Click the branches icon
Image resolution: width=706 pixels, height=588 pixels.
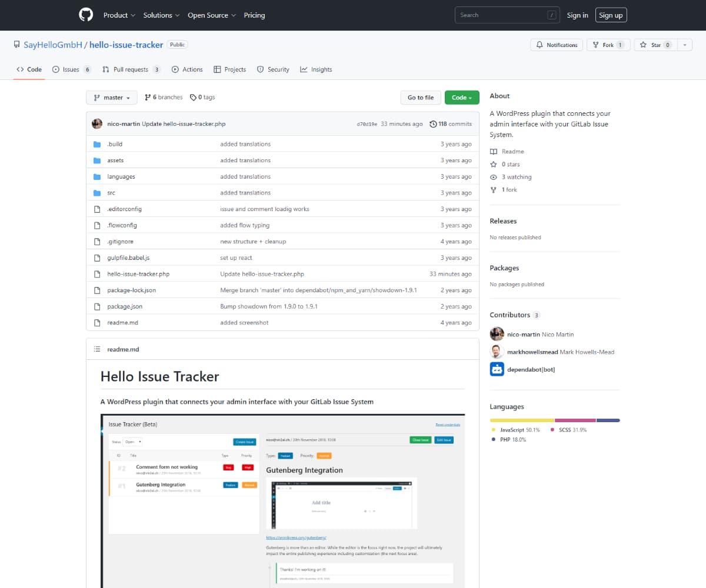tap(148, 98)
